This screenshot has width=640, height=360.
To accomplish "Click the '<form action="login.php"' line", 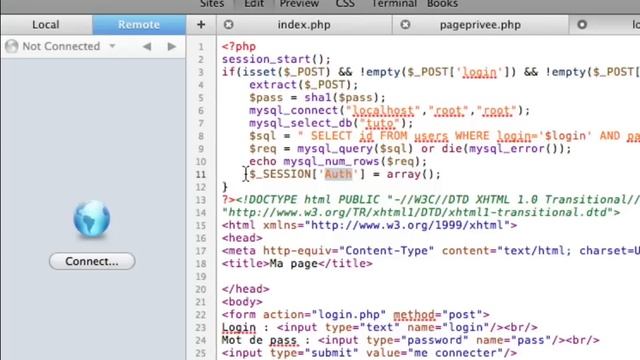I will pos(356,315).
